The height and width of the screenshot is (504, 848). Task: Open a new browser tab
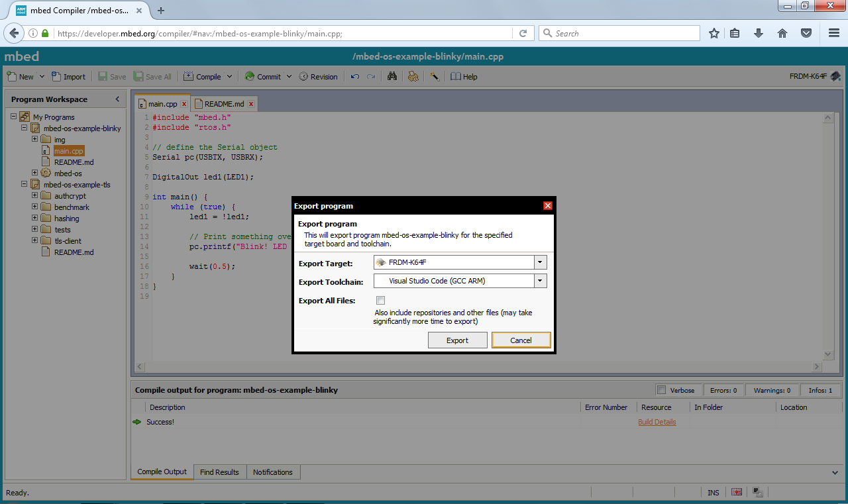click(x=161, y=10)
